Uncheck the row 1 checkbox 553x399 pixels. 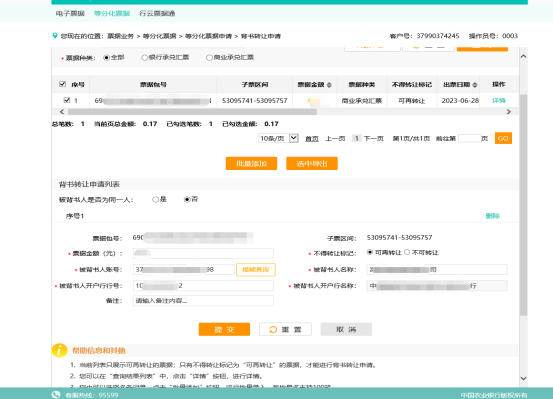click(x=67, y=100)
